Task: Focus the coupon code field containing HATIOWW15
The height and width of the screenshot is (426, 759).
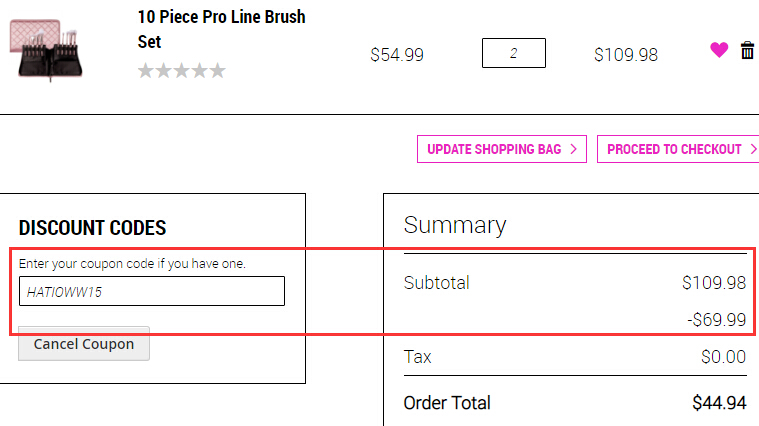Action: [152, 291]
